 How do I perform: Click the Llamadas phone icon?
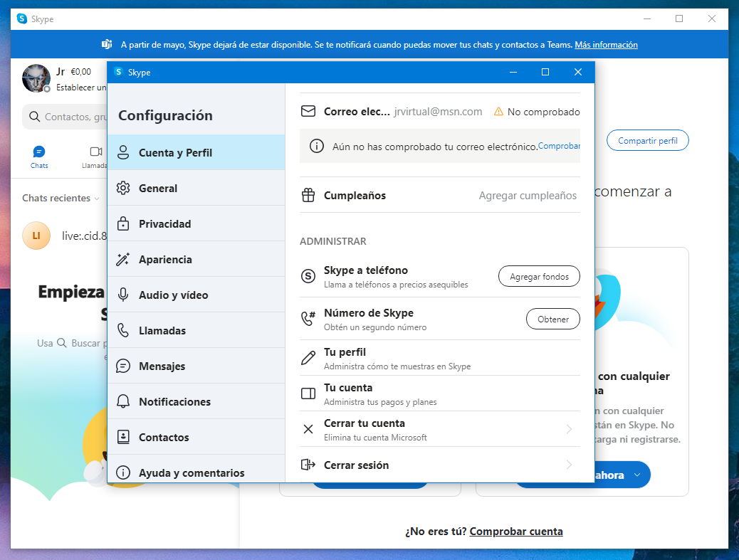point(123,330)
